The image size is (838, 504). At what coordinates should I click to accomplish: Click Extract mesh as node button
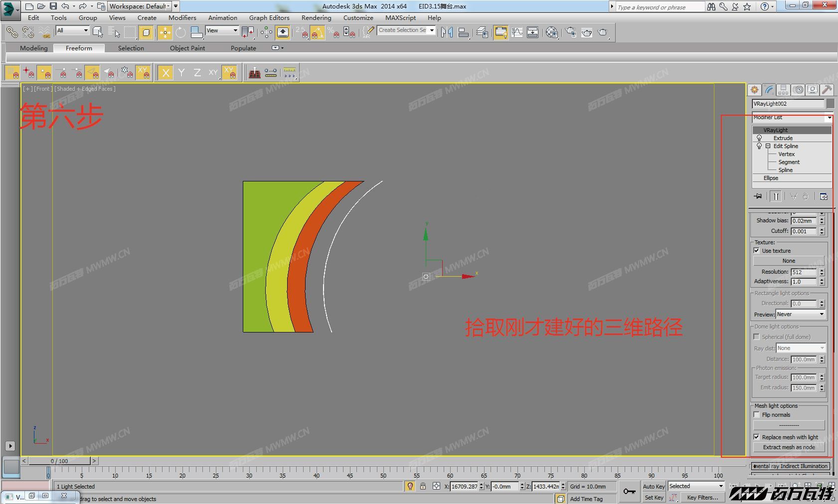click(x=789, y=447)
